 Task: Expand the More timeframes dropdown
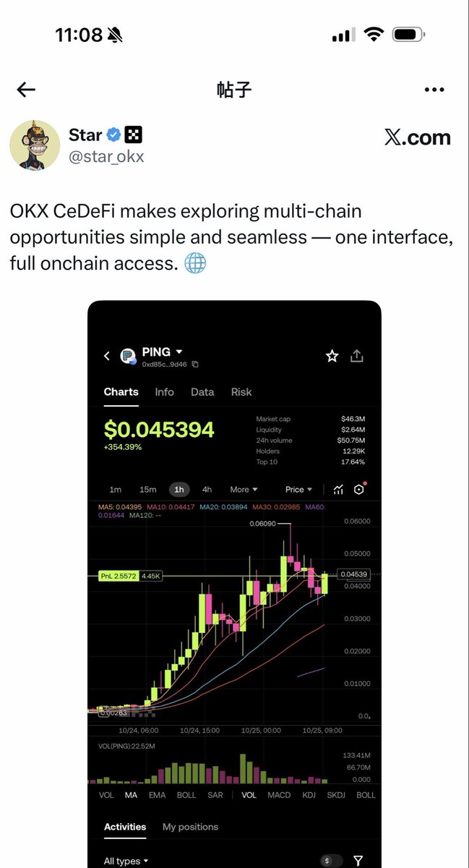[x=244, y=490]
